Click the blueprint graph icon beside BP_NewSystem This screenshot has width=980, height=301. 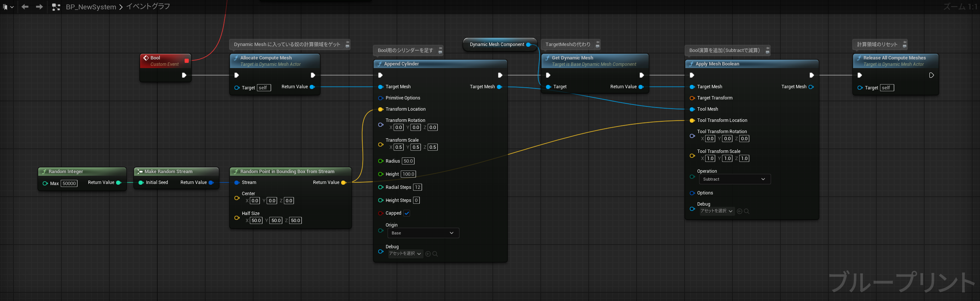[56, 7]
